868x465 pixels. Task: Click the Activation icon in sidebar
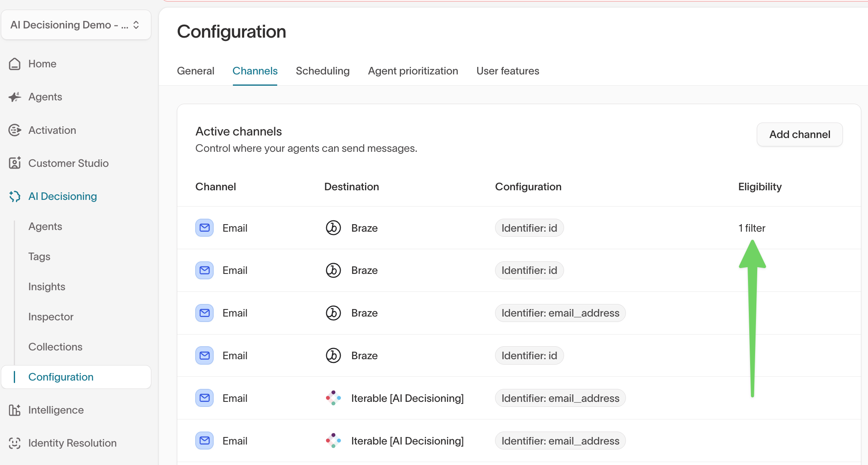point(15,130)
